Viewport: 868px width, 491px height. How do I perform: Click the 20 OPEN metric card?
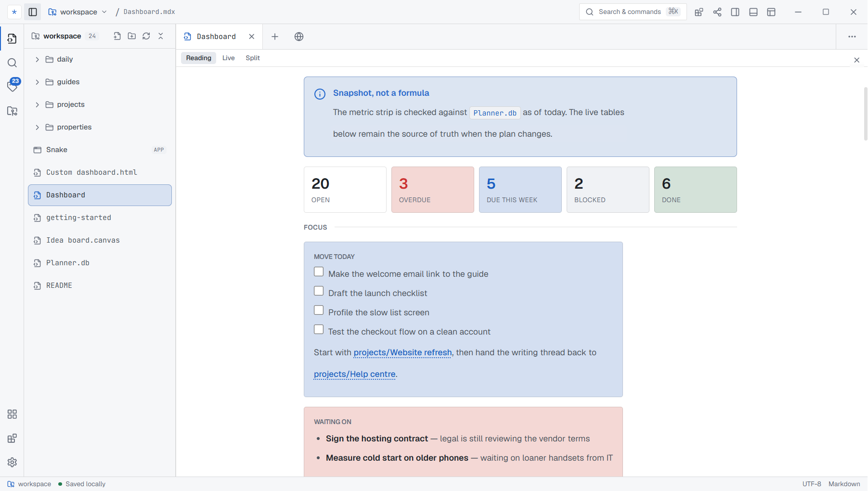pyautogui.click(x=345, y=190)
